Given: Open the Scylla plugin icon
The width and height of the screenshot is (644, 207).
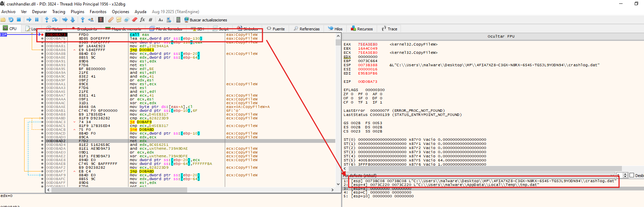Looking at the screenshot, I should tap(101, 20).
